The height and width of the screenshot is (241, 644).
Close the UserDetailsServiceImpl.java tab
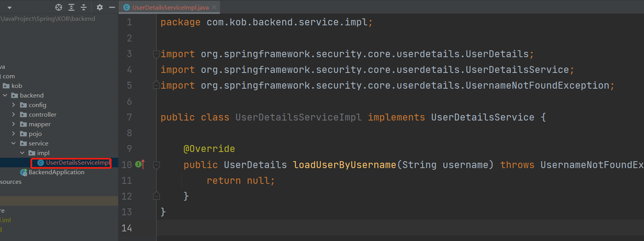[214, 7]
